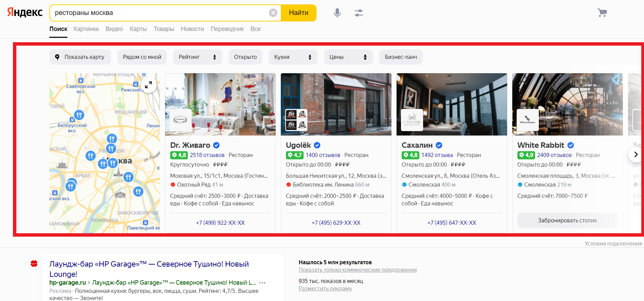
Task: Open Условия подключения link
Action: click(613, 244)
